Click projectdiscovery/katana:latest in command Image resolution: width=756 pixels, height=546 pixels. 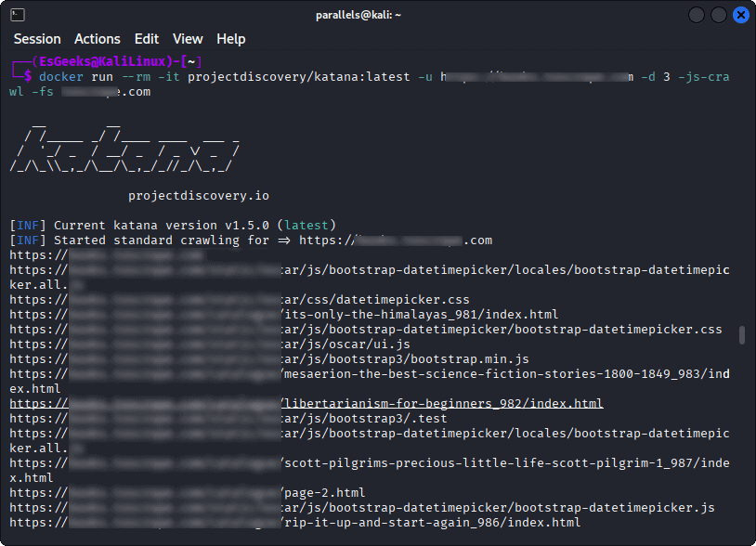(x=298, y=77)
